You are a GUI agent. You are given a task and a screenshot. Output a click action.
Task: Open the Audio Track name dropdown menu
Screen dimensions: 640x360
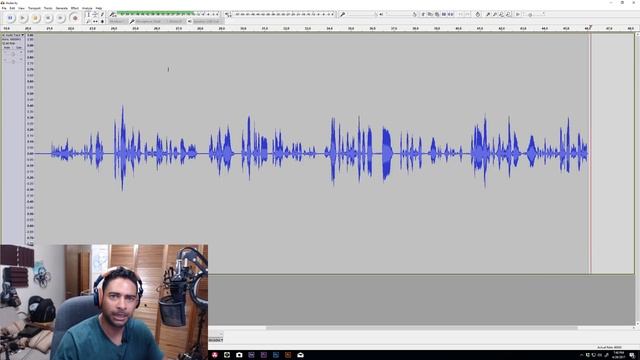coord(15,35)
